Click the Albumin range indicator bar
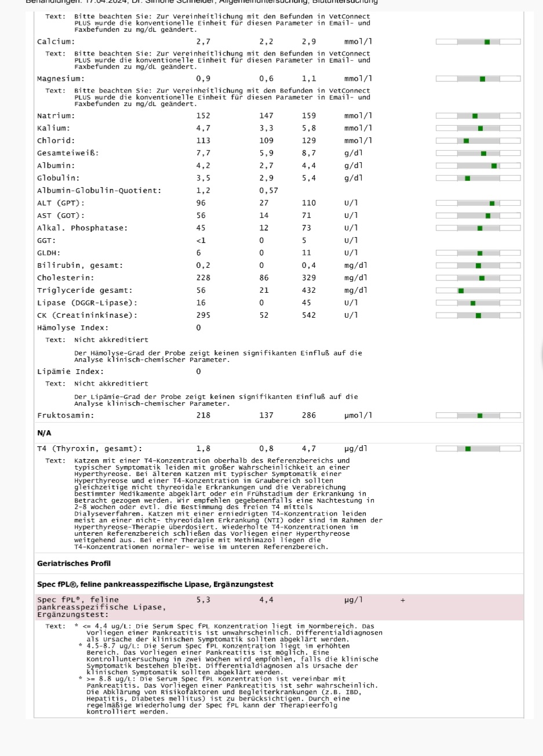543x756 pixels. tap(478, 166)
